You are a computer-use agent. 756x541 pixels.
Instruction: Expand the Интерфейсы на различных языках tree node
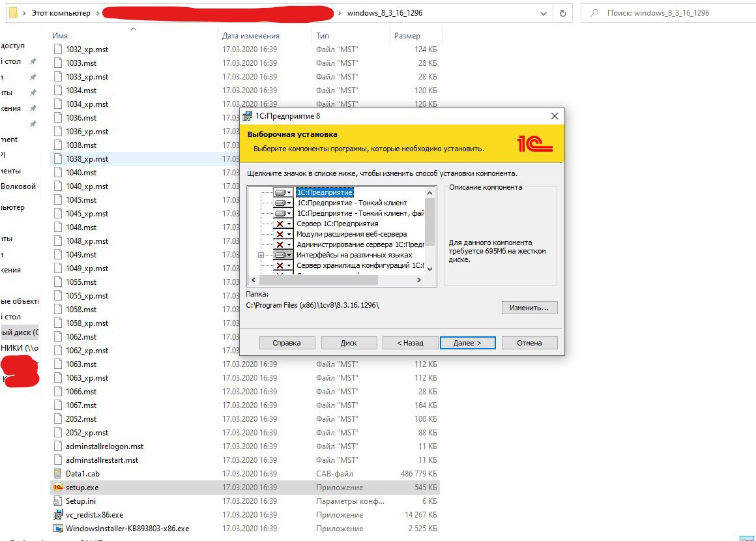(x=261, y=255)
